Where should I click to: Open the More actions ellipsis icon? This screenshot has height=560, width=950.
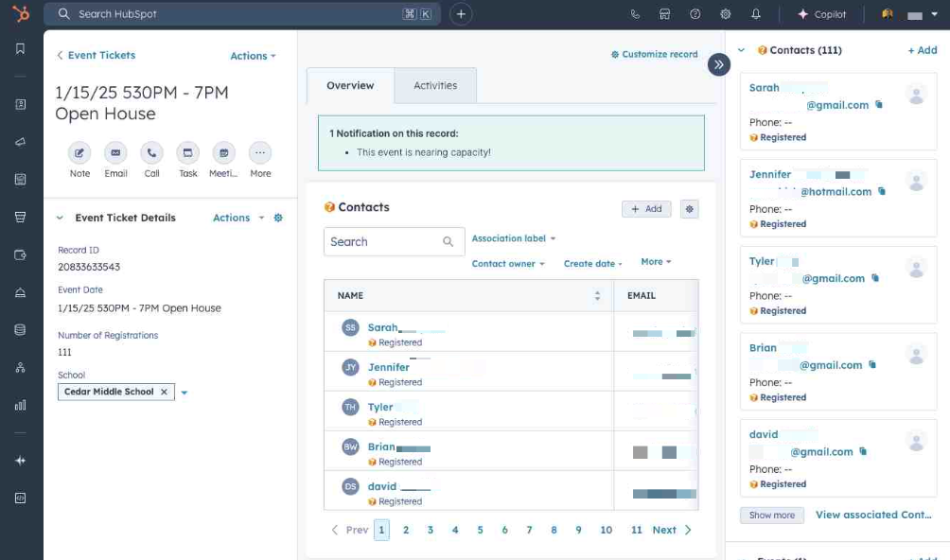260,153
